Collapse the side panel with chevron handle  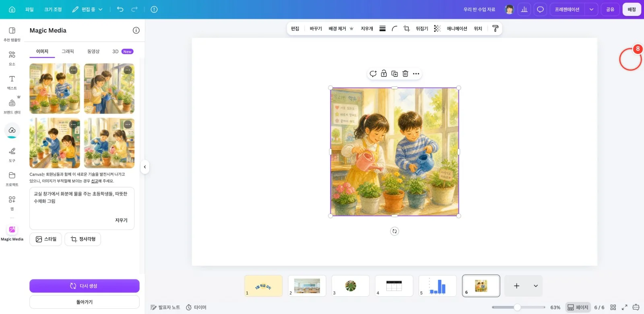(145, 167)
